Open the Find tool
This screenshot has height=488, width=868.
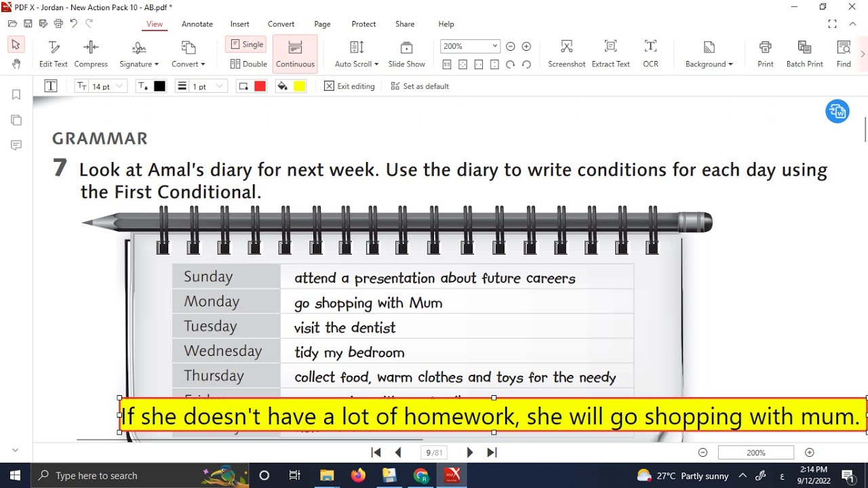(844, 54)
